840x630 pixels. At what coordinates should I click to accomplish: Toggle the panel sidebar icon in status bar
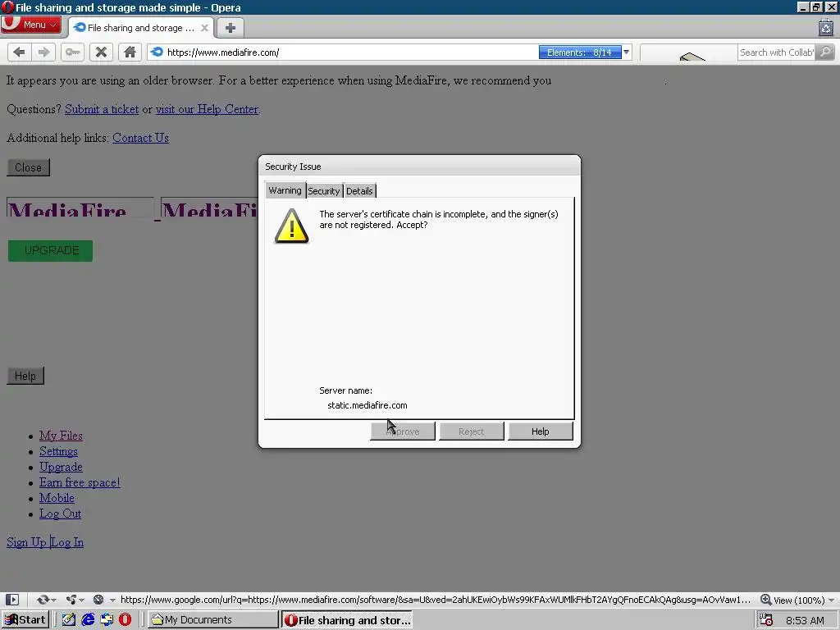pos(12,600)
